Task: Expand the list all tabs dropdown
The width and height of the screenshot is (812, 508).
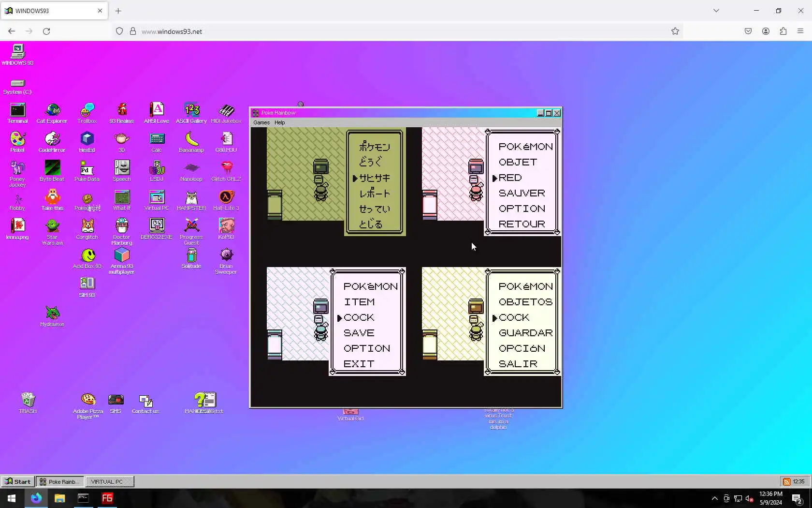Action: [716, 11]
